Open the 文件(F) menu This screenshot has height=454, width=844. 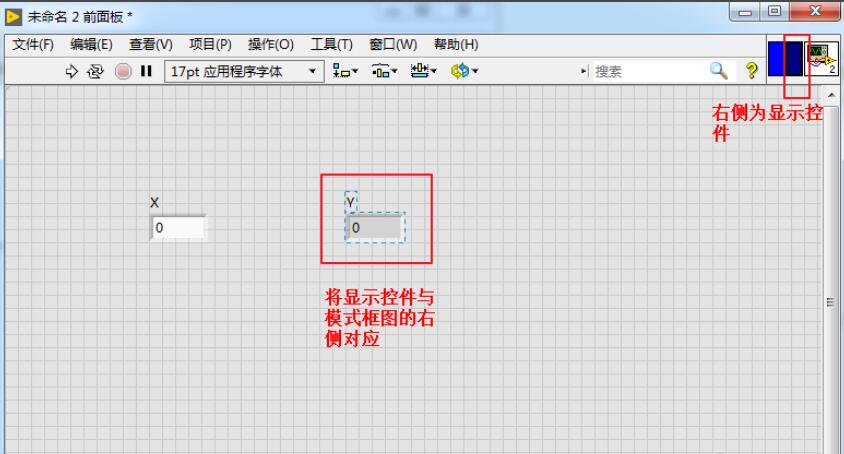[x=33, y=44]
